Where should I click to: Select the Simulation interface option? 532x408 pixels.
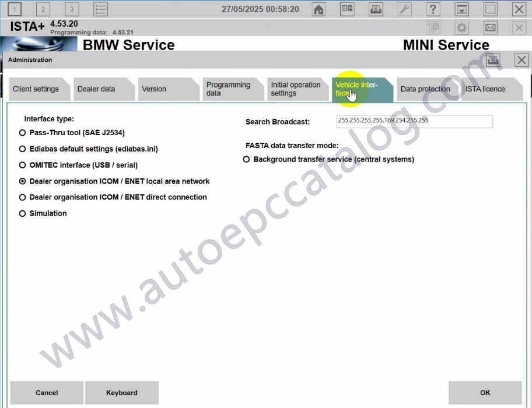pyautogui.click(x=43, y=213)
